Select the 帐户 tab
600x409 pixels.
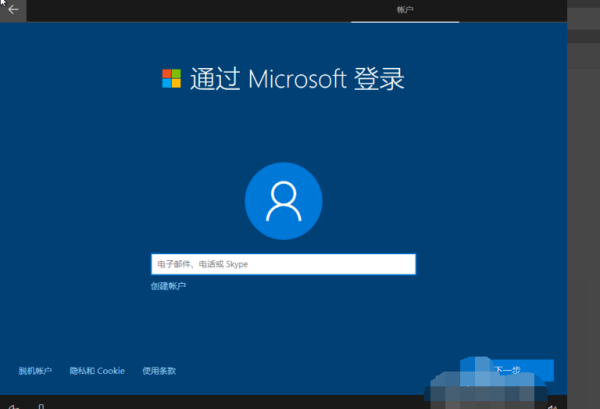coord(405,10)
